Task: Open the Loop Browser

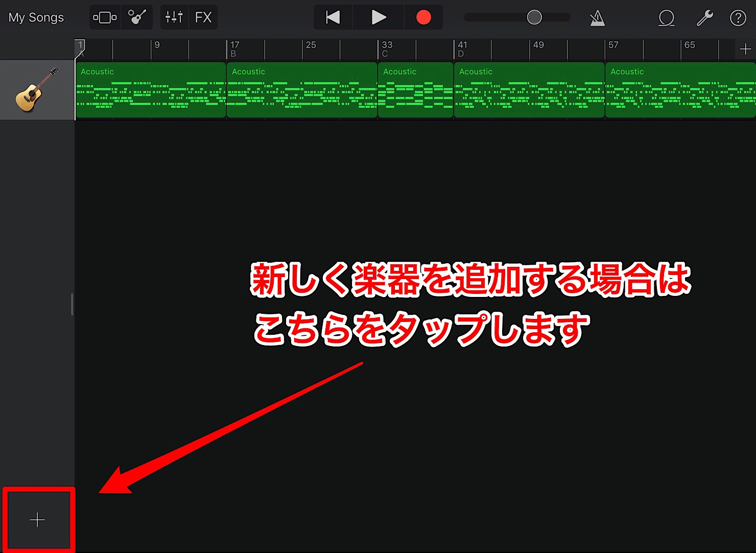Action: click(x=667, y=18)
